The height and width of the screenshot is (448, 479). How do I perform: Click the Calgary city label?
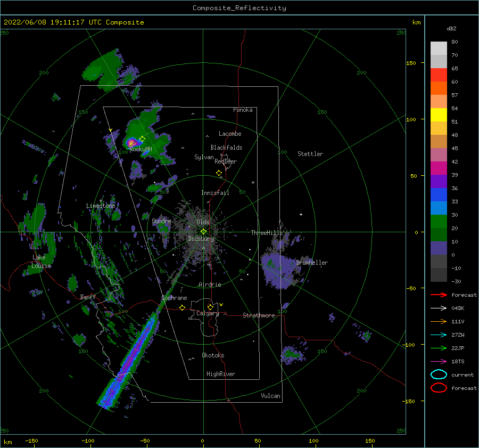208,313
